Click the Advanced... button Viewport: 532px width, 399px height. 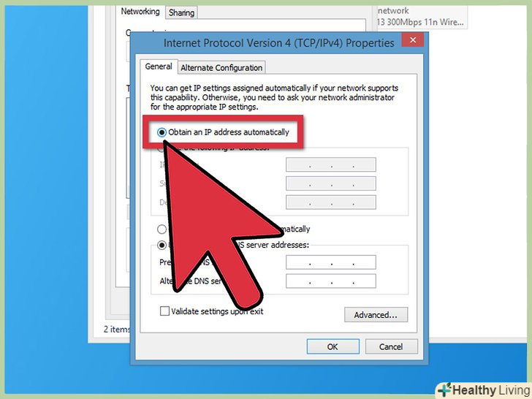pos(376,315)
